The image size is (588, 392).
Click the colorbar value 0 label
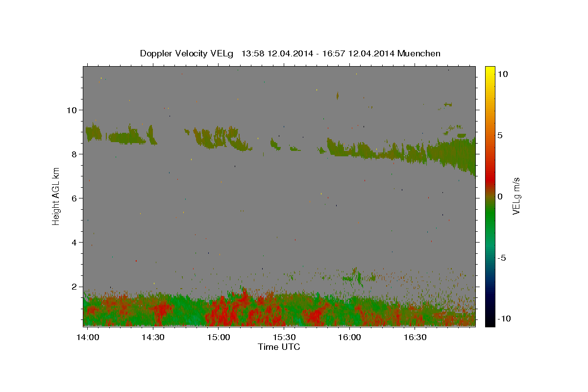pyautogui.click(x=500, y=196)
